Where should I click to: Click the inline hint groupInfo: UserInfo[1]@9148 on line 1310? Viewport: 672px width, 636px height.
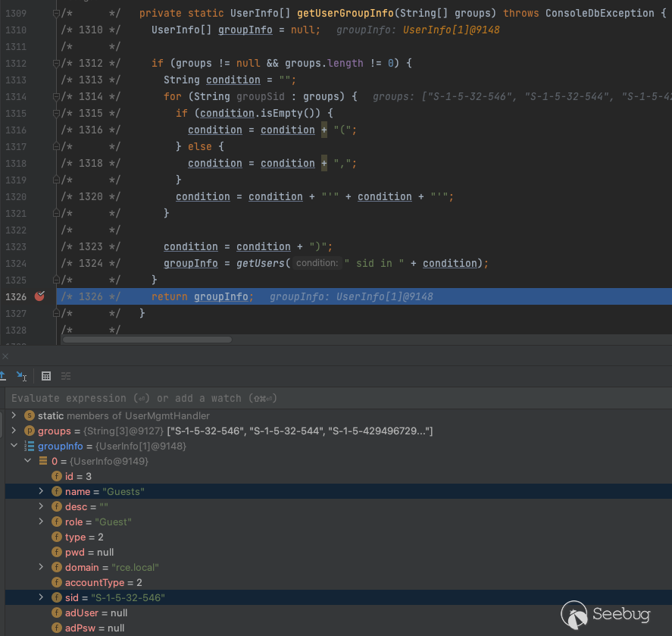point(418,30)
